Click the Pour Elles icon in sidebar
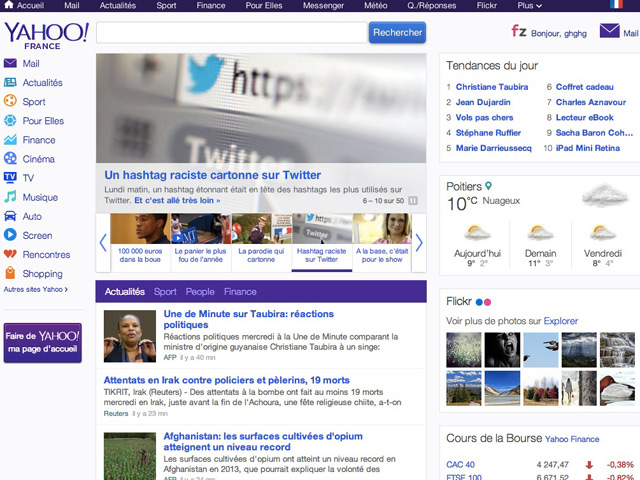640x480 pixels. 10,120
